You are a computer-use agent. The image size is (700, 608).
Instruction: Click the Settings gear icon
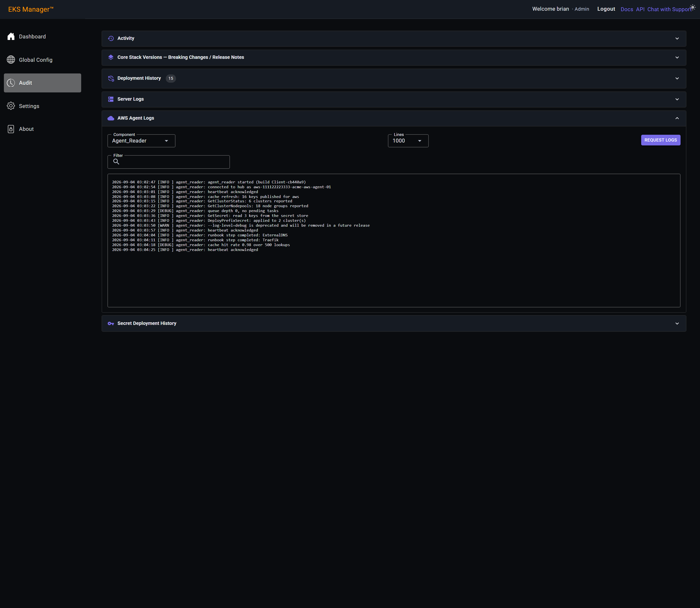click(x=11, y=106)
